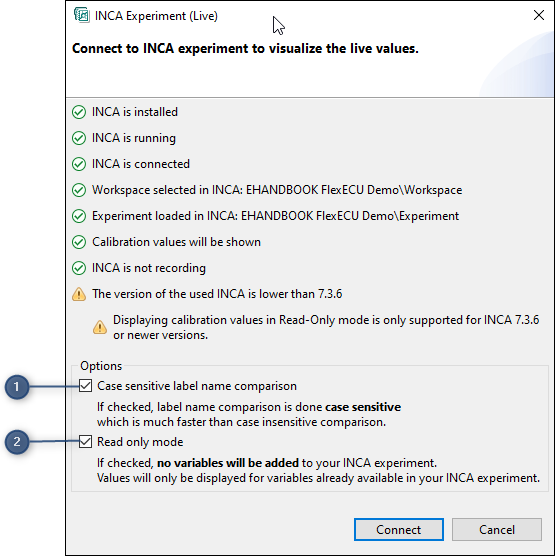Screen dimensions: 555x556
Task: Disable Read only mode checkbox
Action: 85,441
